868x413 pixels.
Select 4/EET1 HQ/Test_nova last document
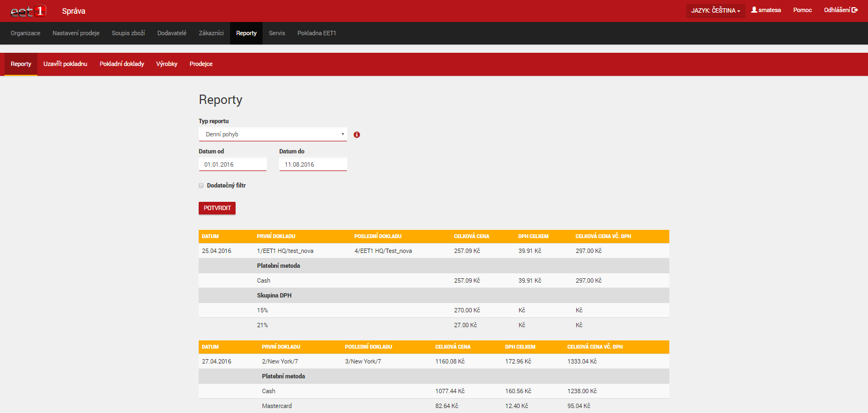[x=383, y=251]
